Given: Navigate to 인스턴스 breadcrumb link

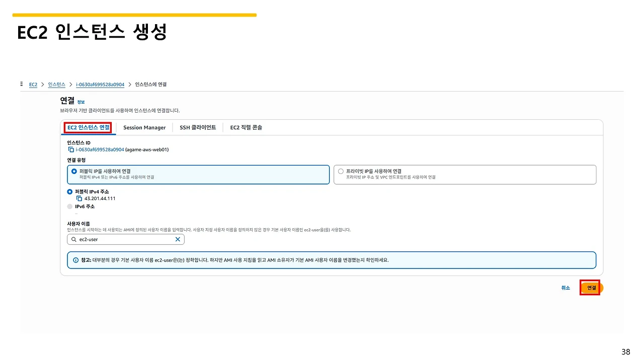Looking at the screenshot, I should click(57, 84).
